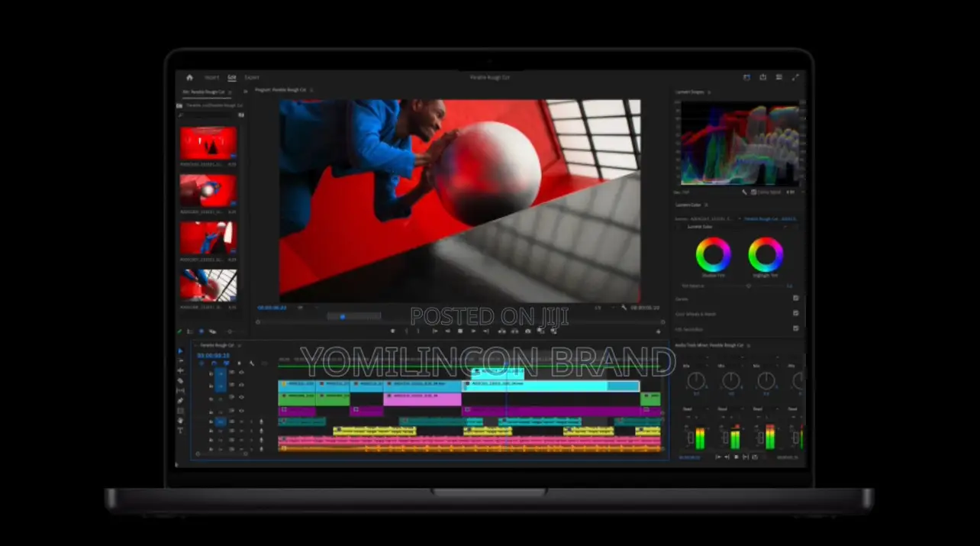Select the Razor tool

(x=180, y=380)
